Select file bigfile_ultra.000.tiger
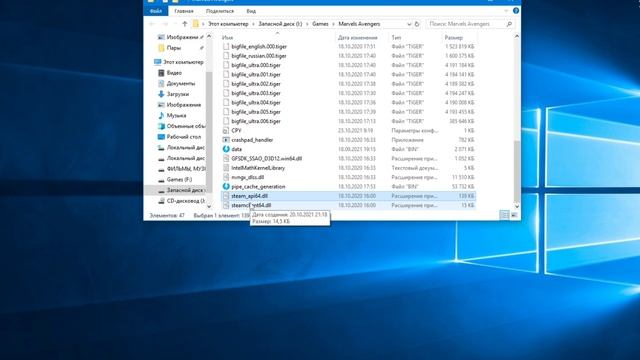This screenshot has height=360, width=640. pos(256,65)
